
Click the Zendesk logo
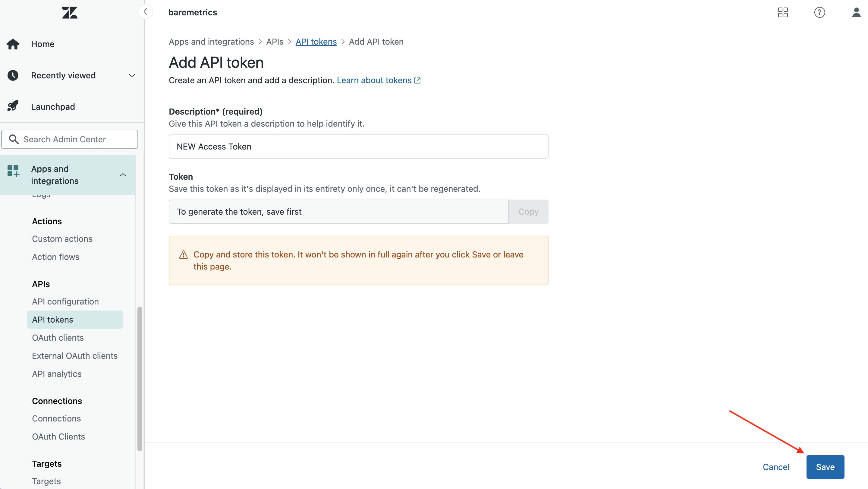tap(69, 12)
